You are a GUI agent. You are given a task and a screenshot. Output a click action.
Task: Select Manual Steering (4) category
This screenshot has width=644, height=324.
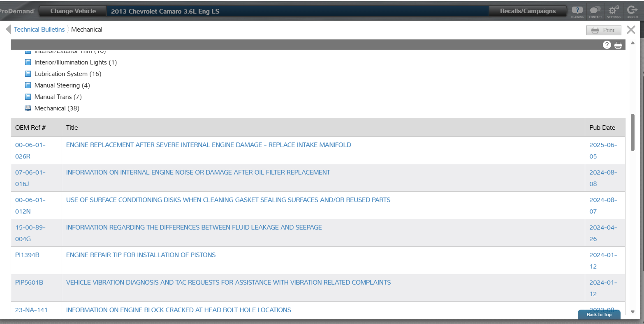62,85
